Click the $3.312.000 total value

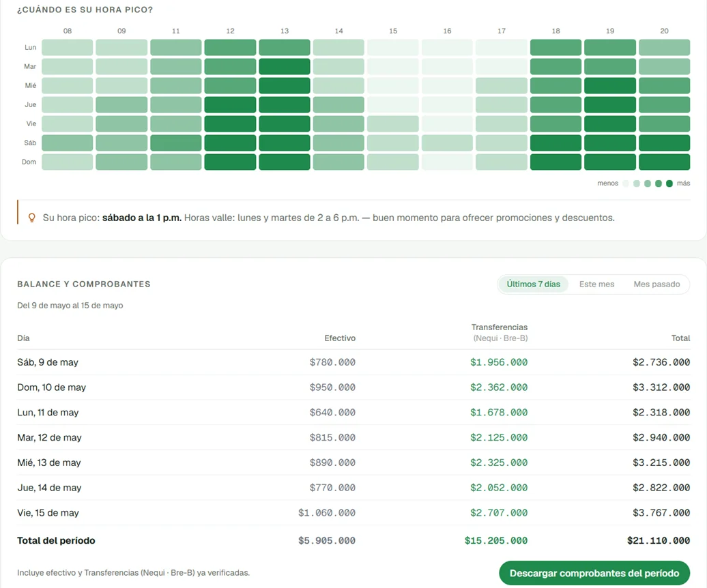pyautogui.click(x=661, y=387)
